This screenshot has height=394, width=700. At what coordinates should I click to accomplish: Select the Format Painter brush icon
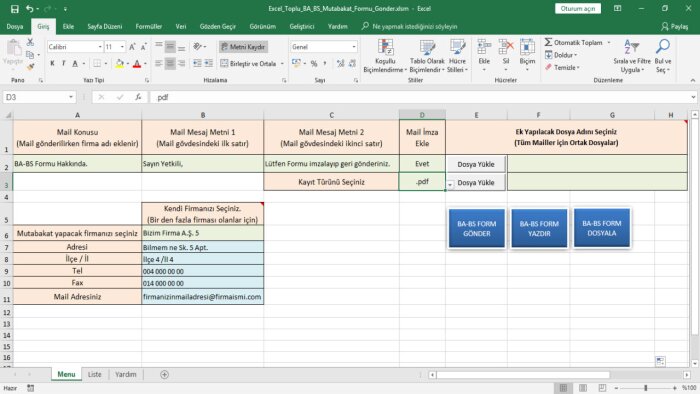pos(30,67)
